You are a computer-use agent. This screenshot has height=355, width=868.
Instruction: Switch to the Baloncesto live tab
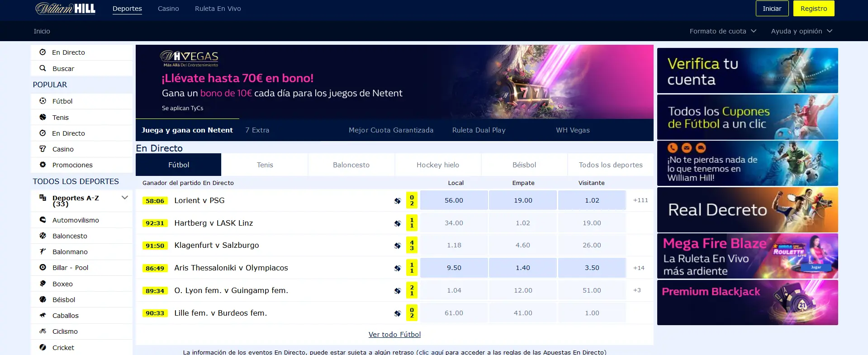(351, 165)
